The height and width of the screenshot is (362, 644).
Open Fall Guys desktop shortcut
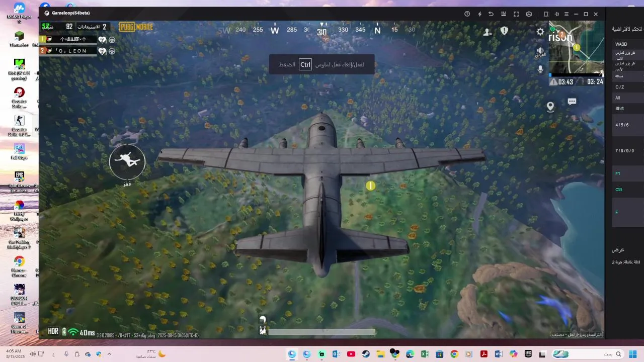point(19,151)
